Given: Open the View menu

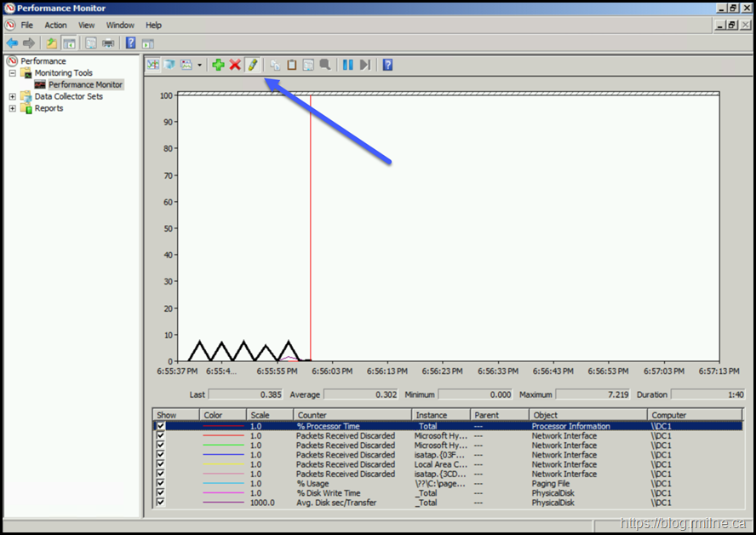Looking at the screenshot, I should [x=87, y=26].
